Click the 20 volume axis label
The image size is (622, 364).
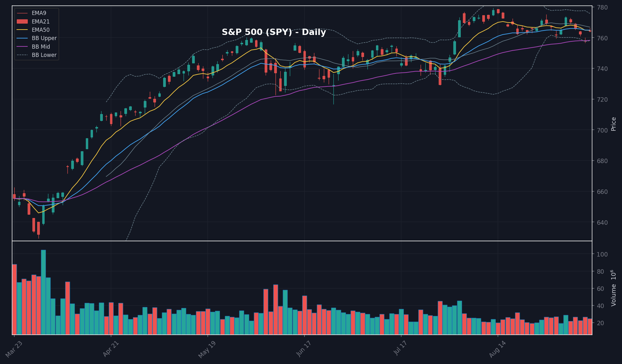(600, 323)
